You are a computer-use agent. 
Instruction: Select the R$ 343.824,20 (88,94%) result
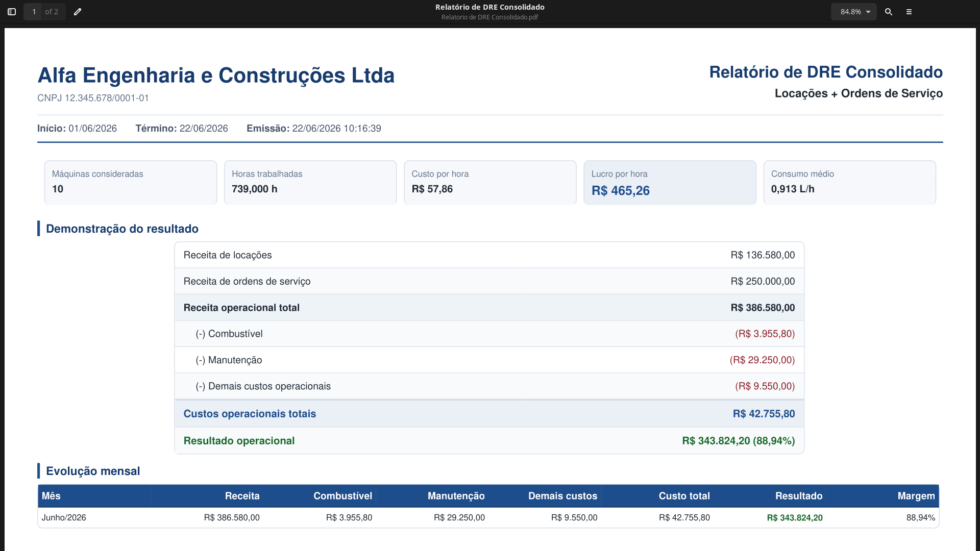[x=739, y=441]
